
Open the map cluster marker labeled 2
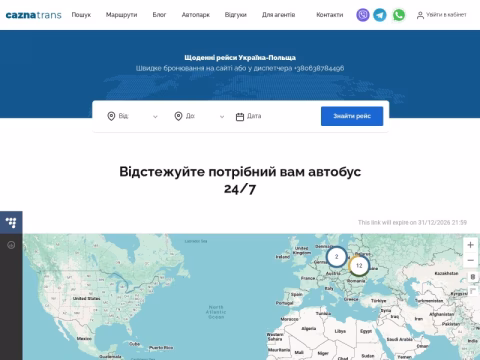coord(336,257)
